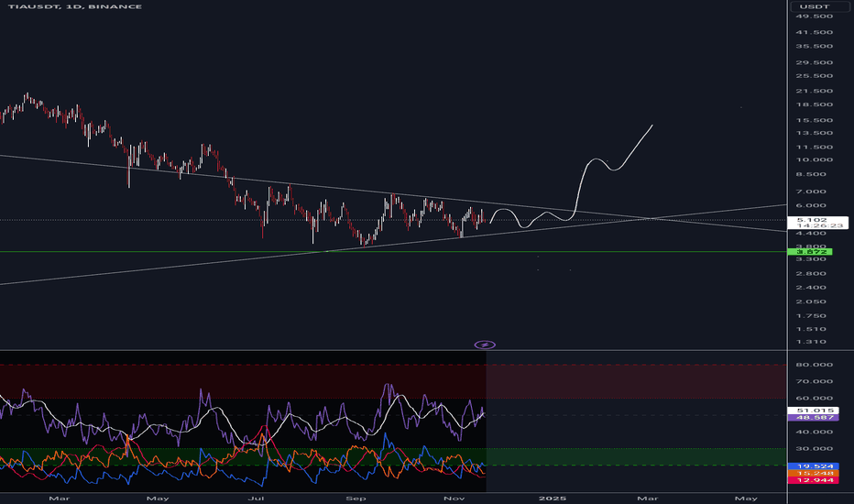Click the 1.750 price axis label
Viewport: 854px width, 504px height.
coord(811,316)
